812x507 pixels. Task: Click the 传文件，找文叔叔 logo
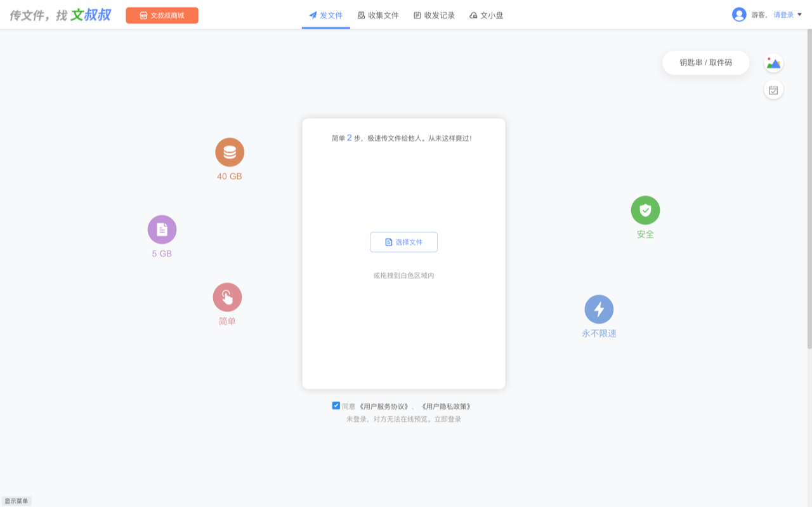[x=60, y=15]
